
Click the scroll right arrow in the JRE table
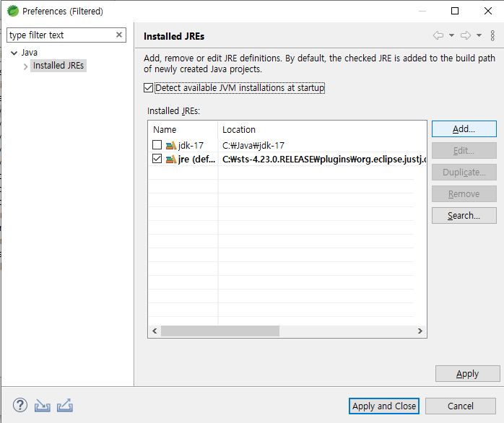click(x=420, y=331)
